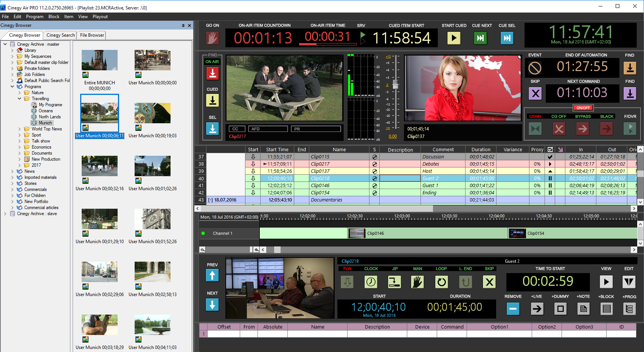644x352 pixels.
Task: Switch to the Cinegy Search tab
Action: point(61,35)
